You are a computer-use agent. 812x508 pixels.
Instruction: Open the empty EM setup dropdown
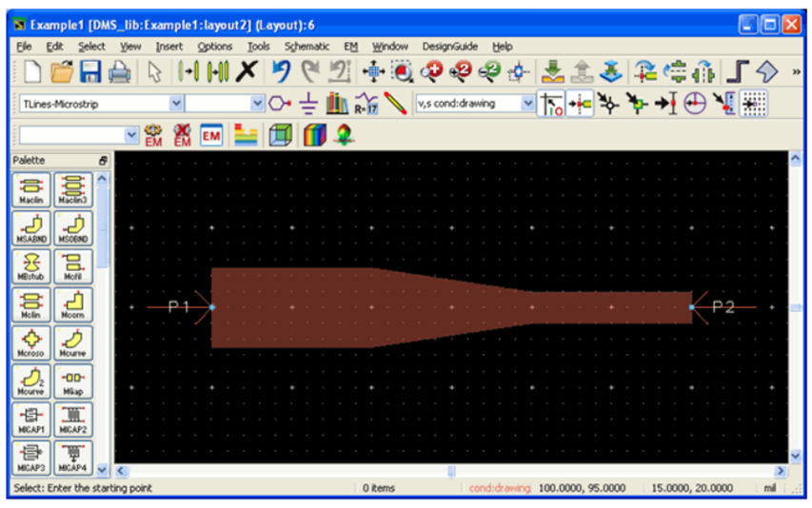coord(131,135)
